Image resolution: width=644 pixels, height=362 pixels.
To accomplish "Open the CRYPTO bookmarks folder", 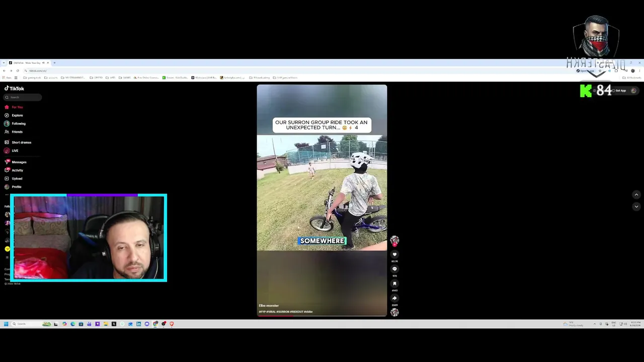I will tap(97, 78).
